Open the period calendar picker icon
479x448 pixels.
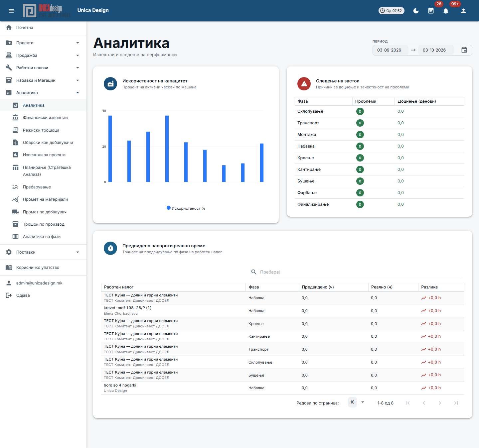464,50
